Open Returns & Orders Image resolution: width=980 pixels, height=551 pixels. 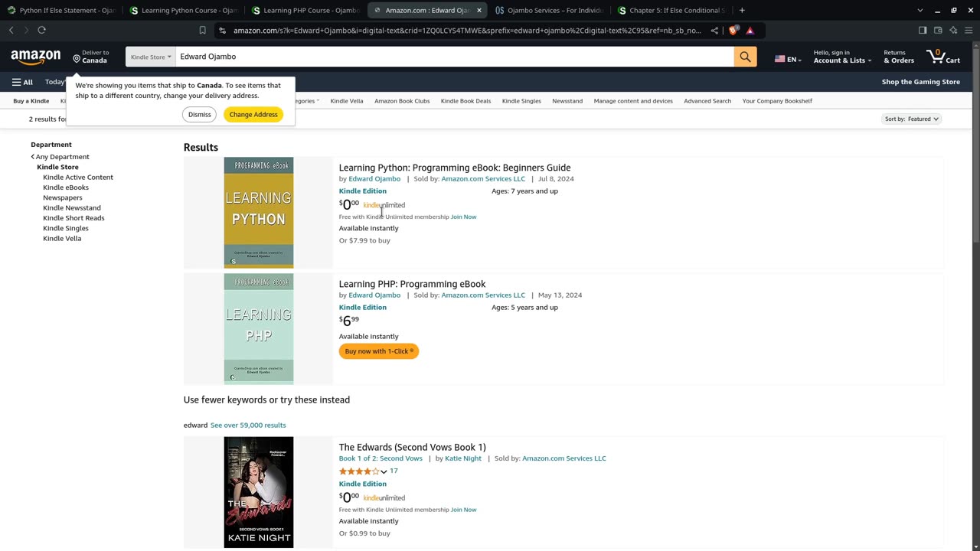[899, 57]
